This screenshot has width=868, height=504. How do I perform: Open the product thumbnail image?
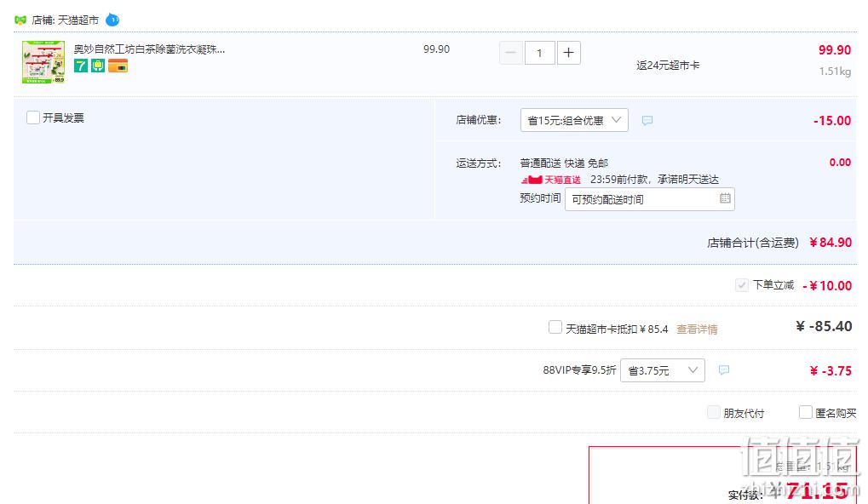(43, 62)
